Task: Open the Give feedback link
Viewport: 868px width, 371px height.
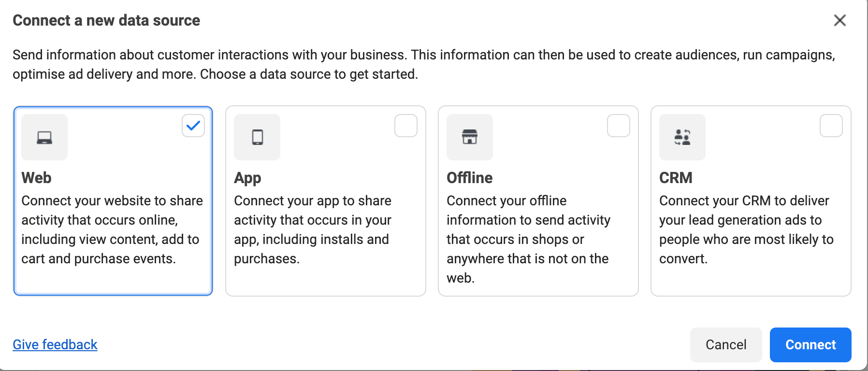Action: pos(55,344)
